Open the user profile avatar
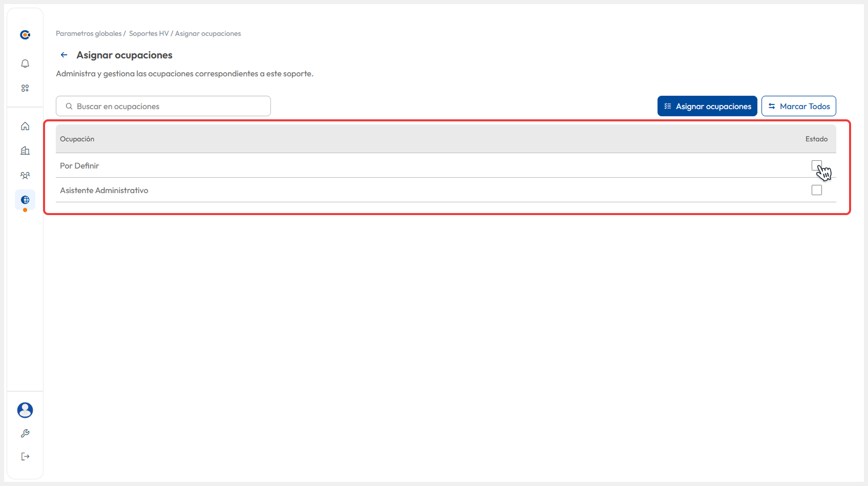This screenshot has width=868, height=486. [25, 410]
